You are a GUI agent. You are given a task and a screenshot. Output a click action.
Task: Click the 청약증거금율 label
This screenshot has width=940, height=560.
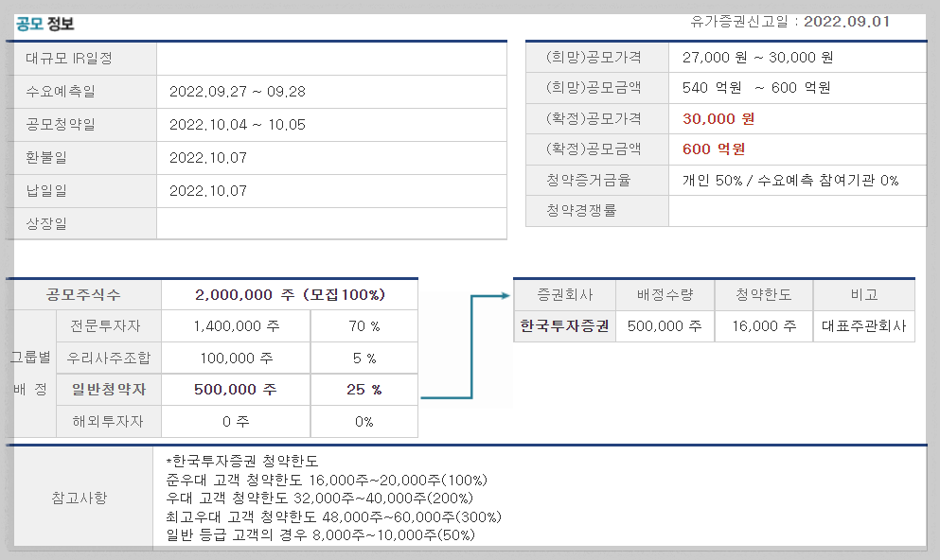(x=588, y=180)
